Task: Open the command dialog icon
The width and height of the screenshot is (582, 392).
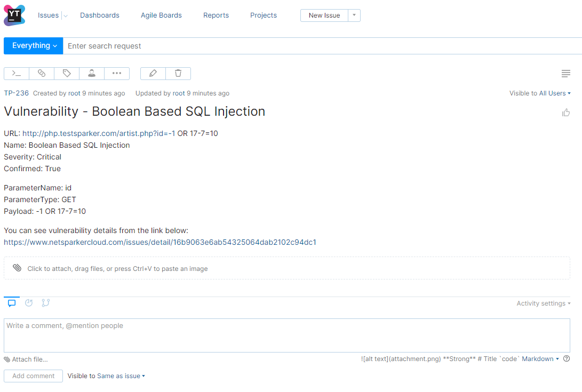Action: tap(16, 73)
